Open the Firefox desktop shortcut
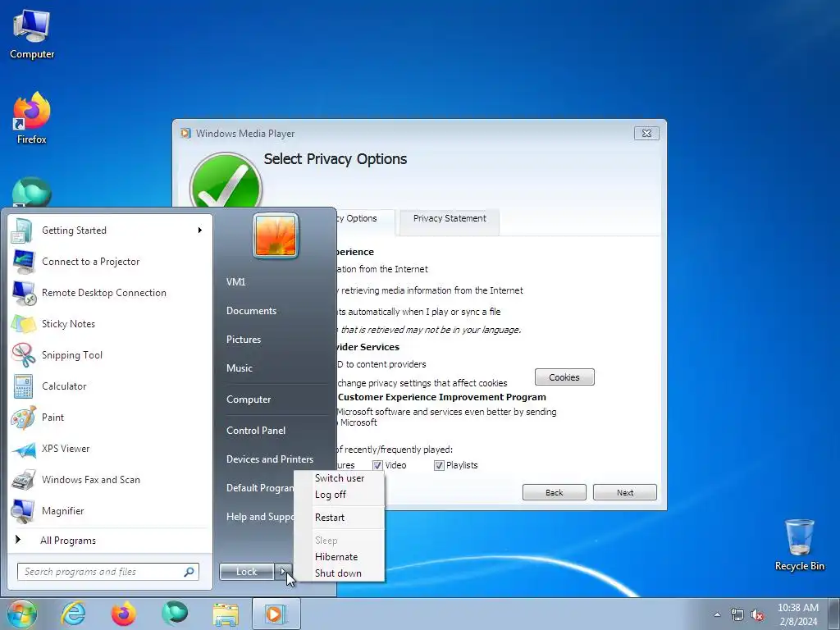 point(32,118)
